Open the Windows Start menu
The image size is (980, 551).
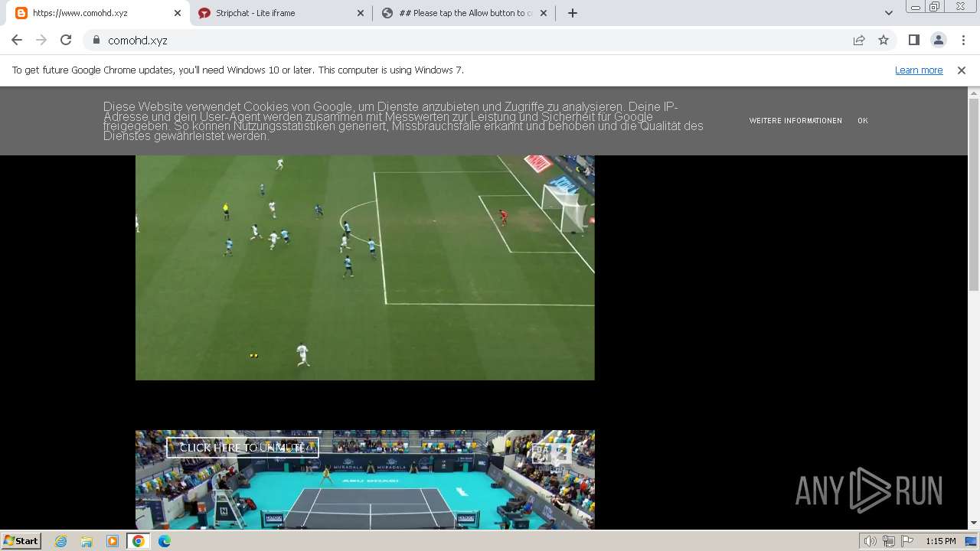coord(21,541)
